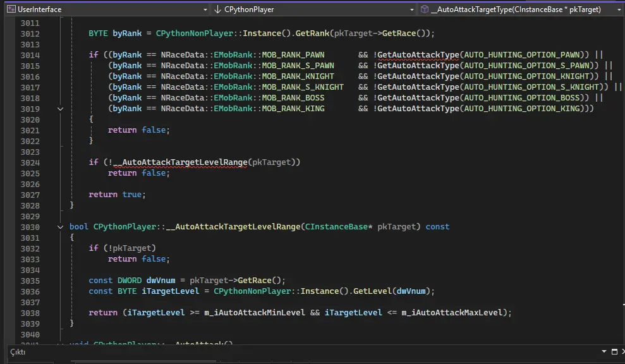
Task: Click MOB_RANK_BOSS on line 3018
Action: pos(293,98)
